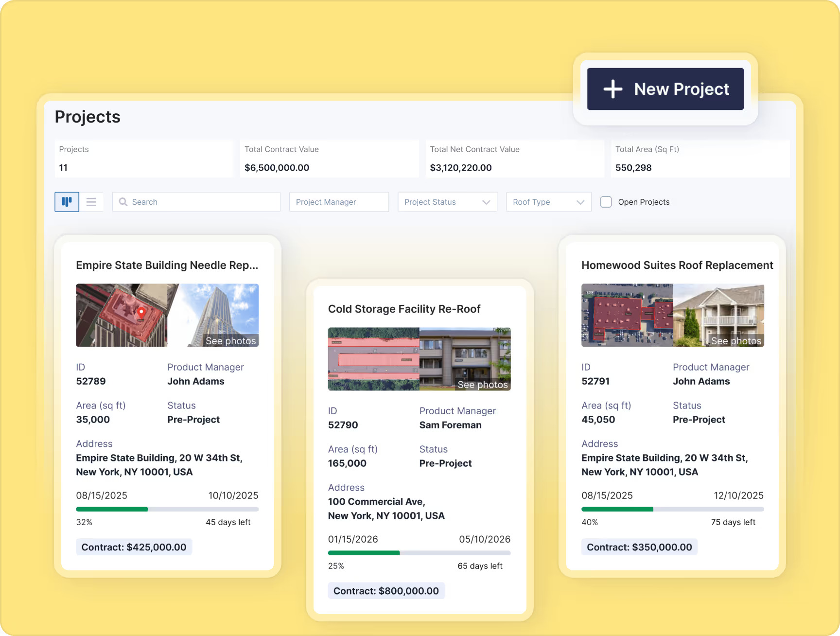
Task: Open the Roof Type dropdown
Action: [548, 202]
